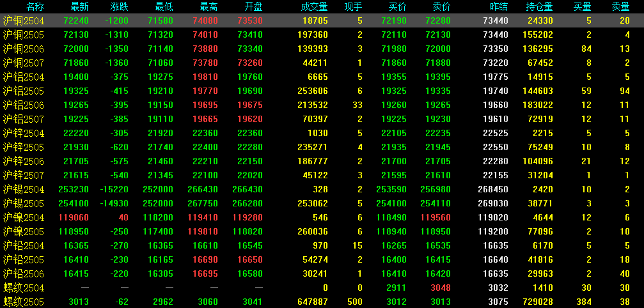The height and width of the screenshot is (308, 644).
Task: Click the 最高 column header
Action: [x=208, y=6]
